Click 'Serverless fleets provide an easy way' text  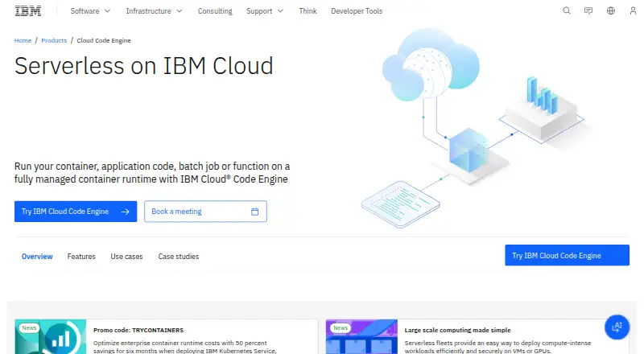[x=497, y=347]
